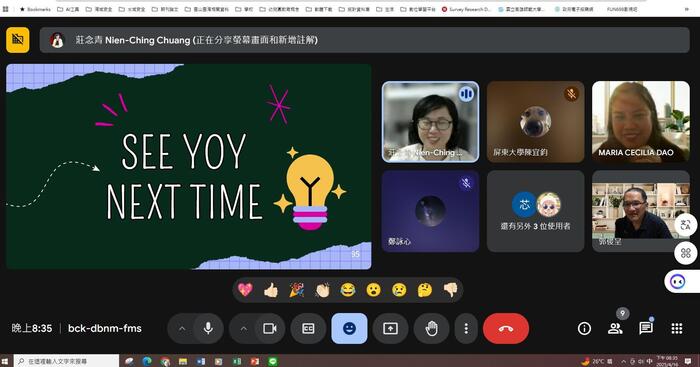Select MARIA CECILIA DAO's video tile

pyautogui.click(x=641, y=121)
